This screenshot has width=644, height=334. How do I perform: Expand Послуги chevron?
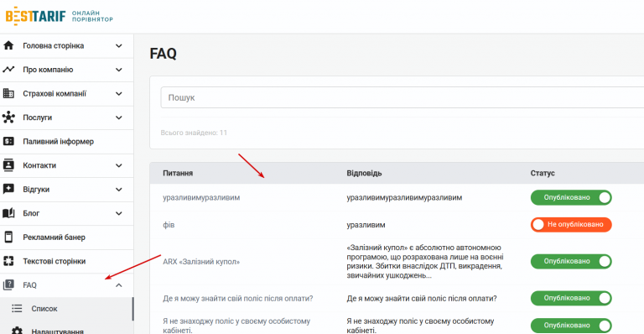click(x=119, y=117)
